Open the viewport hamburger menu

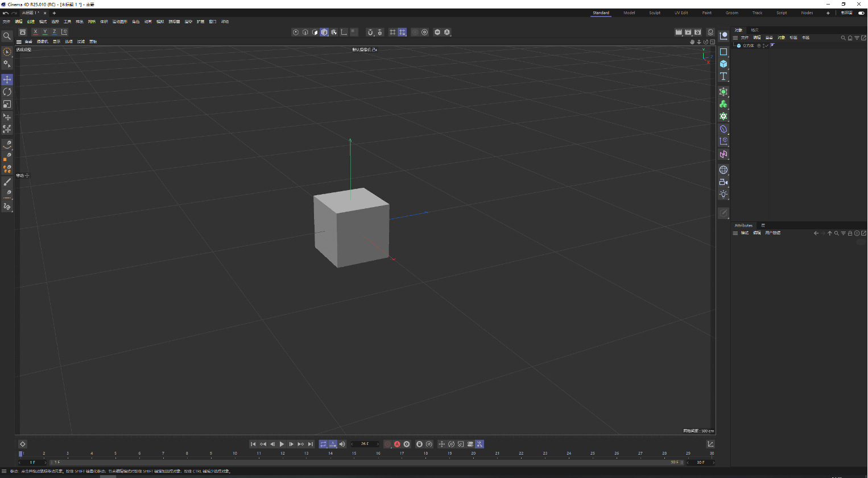19,42
